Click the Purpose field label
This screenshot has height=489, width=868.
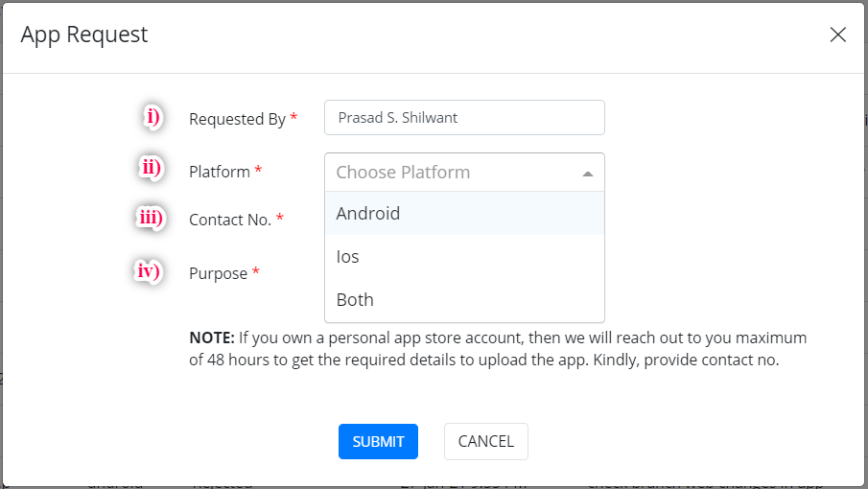(218, 273)
